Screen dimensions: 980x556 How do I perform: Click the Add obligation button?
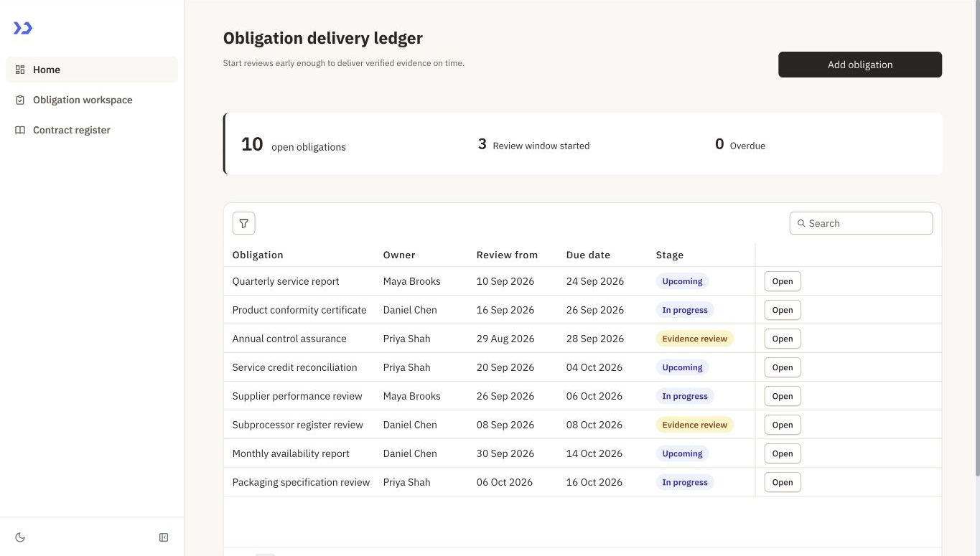[860, 65]
